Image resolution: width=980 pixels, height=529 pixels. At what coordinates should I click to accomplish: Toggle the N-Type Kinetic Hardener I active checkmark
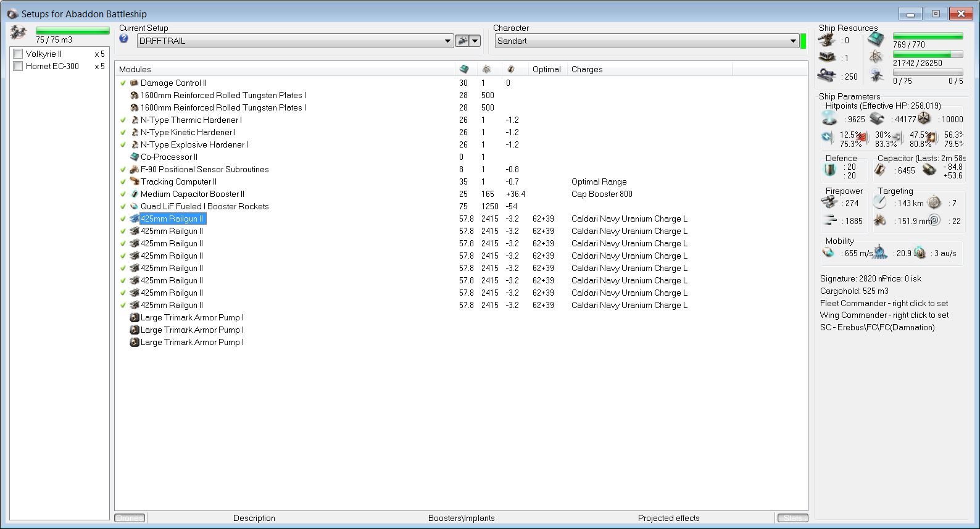123,132
